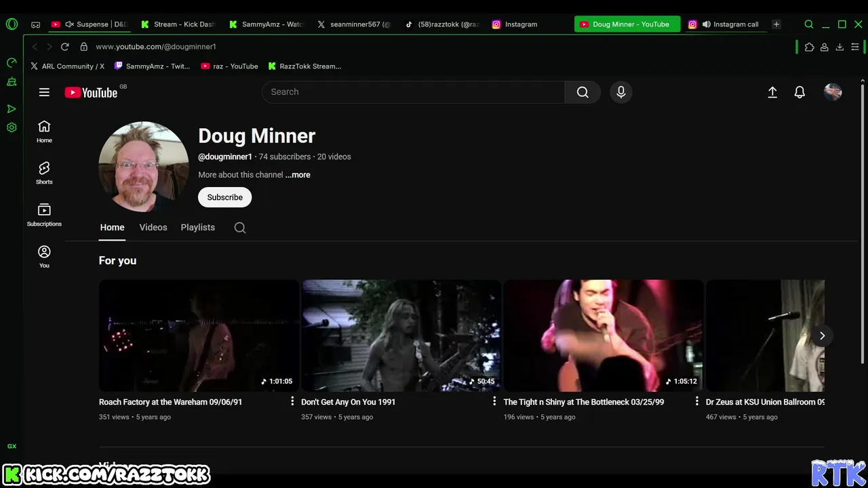Submit search with magnifier button

(583, 92)
